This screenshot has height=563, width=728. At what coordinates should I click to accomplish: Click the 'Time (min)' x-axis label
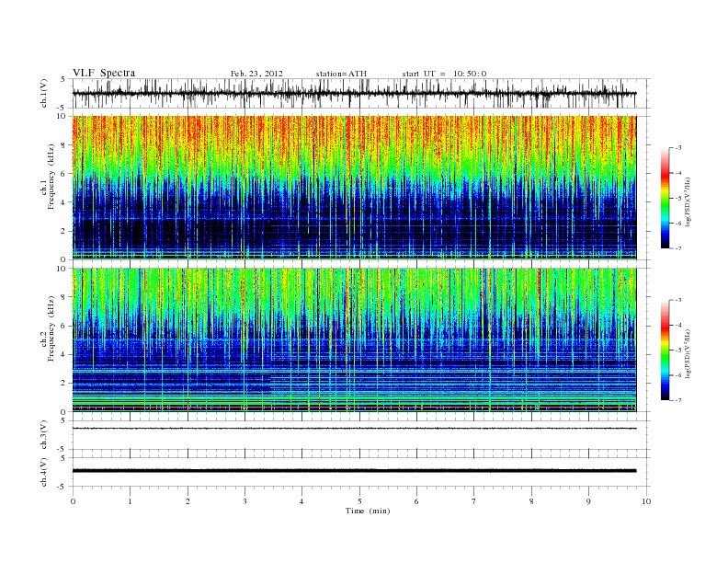(368, 511)
